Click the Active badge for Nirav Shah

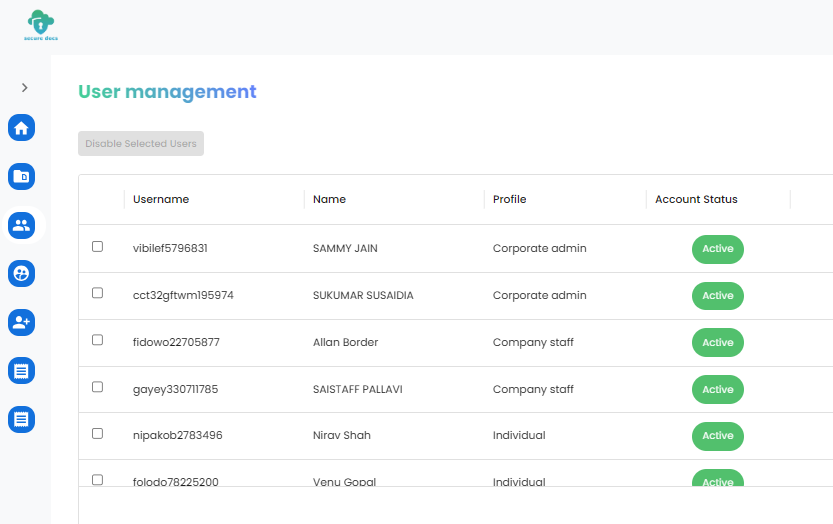[x=718, y=436]
